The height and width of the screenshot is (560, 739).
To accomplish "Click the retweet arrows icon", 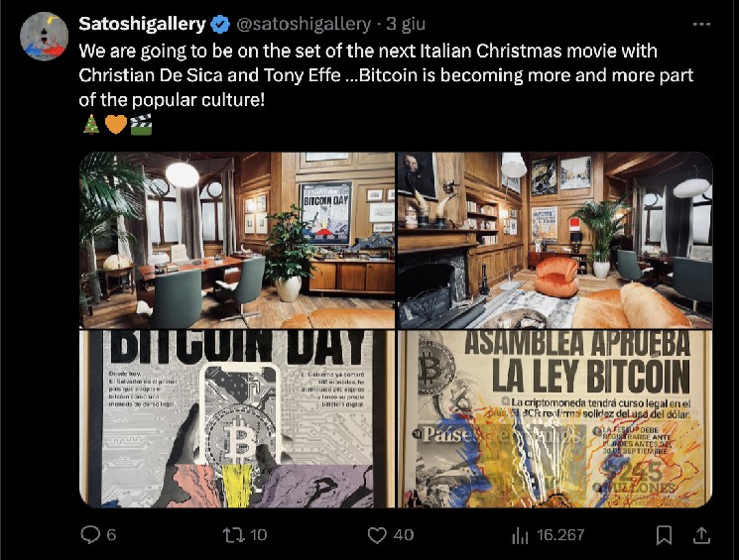I will click(233, 534).
